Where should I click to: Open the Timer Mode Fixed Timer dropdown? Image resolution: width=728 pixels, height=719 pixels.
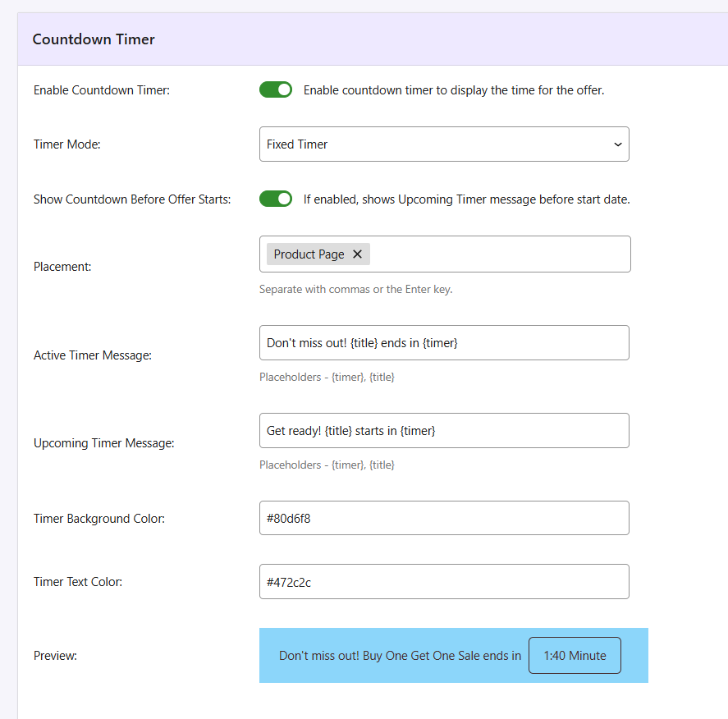[443, 144]
